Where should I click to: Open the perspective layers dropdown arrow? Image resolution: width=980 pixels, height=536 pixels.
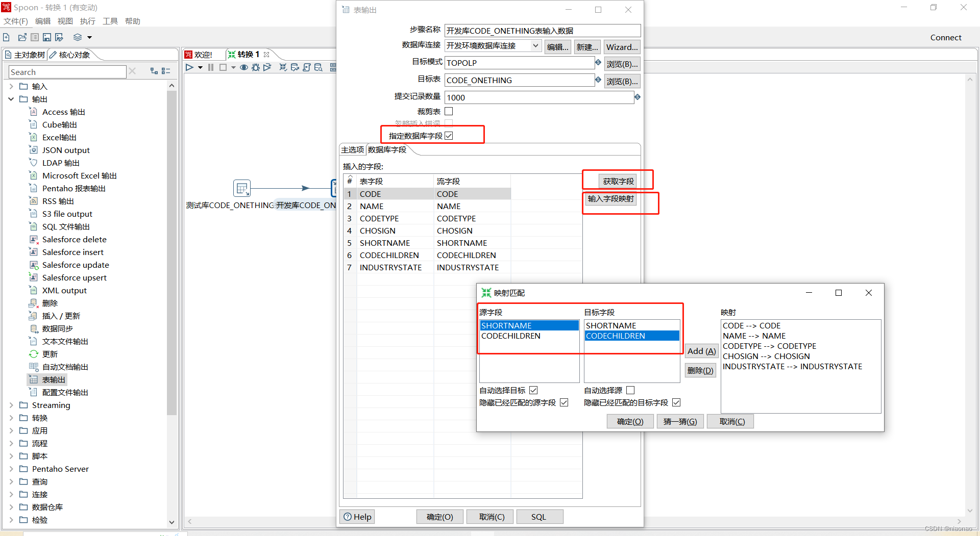pos(89,37)
